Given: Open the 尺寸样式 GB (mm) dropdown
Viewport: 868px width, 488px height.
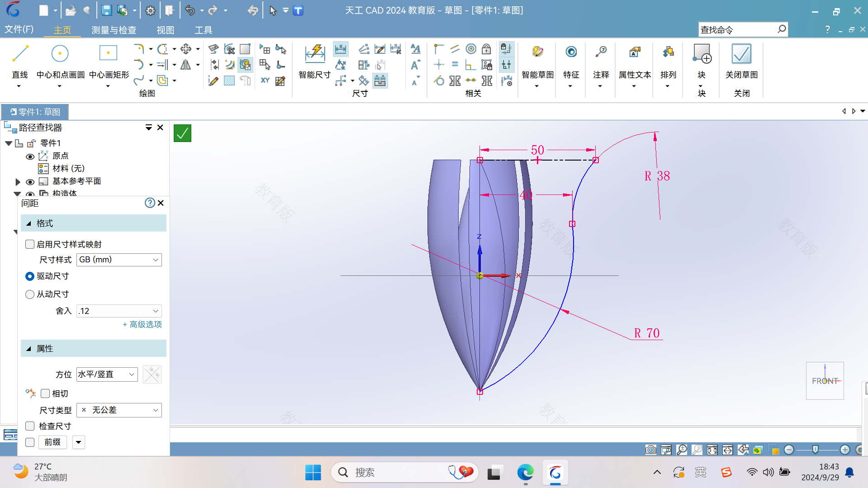Looking at the screenshot, I should pos(119,260).
